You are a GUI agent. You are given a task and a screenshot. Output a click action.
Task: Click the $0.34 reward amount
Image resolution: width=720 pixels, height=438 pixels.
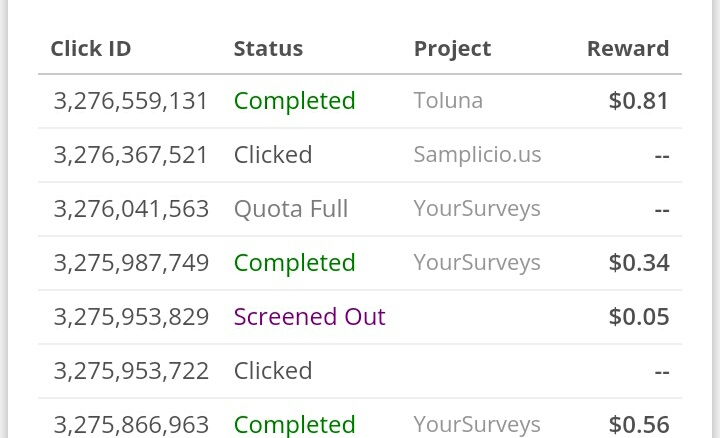click(x=639, y=263)
